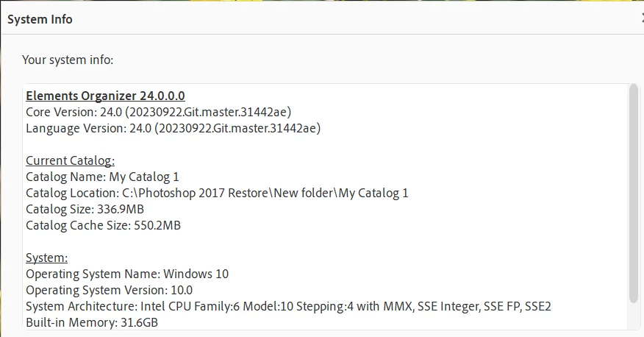Click the Operating System Name line
This screenshot has height=337, width=644.
coord(126,274)
